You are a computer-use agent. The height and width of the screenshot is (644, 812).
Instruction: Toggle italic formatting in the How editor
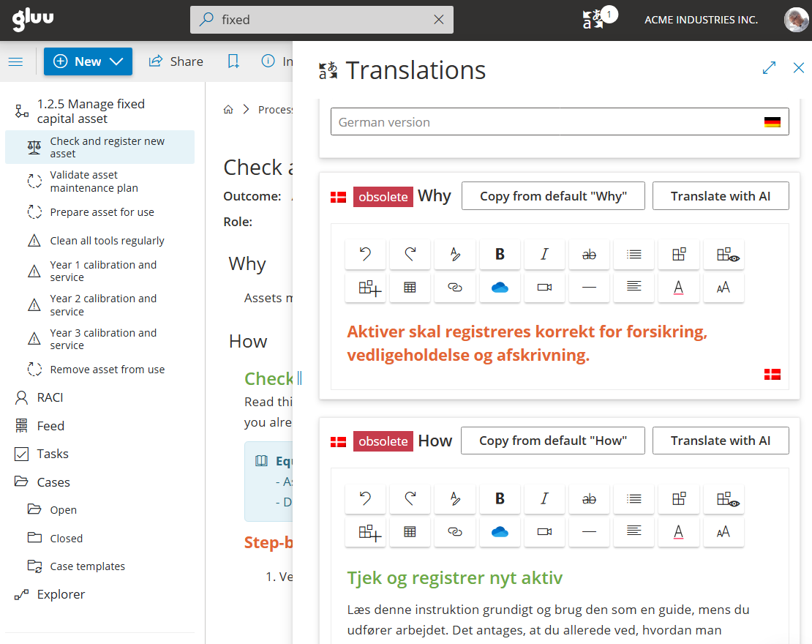tap(544, 498)
